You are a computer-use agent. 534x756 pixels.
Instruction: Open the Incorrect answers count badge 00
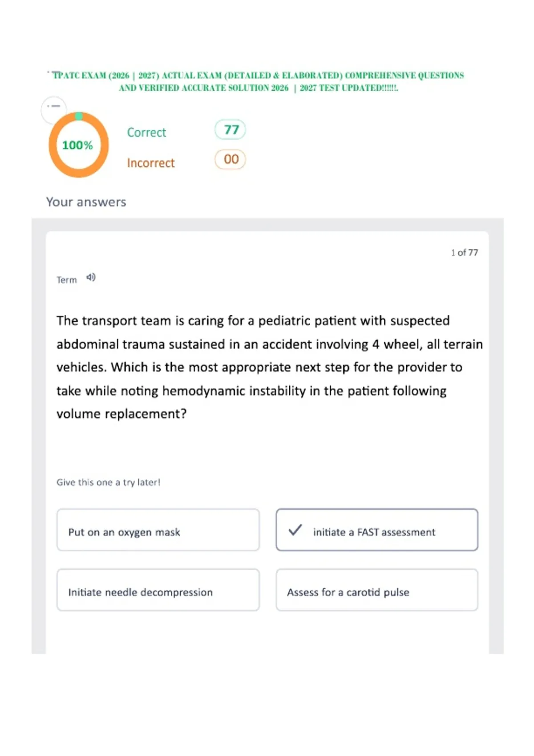(x=230, y=160)
